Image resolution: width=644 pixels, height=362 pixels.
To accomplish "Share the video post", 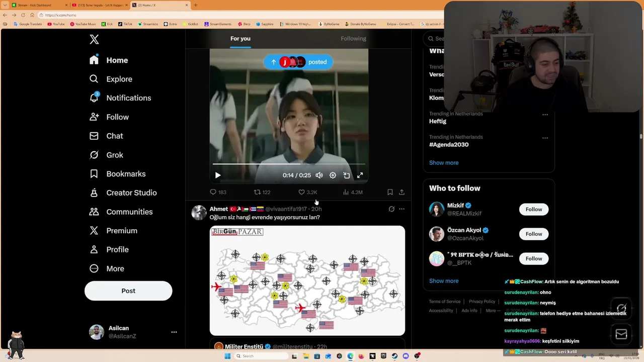I will pyautogui.click(x=401, y=192).
